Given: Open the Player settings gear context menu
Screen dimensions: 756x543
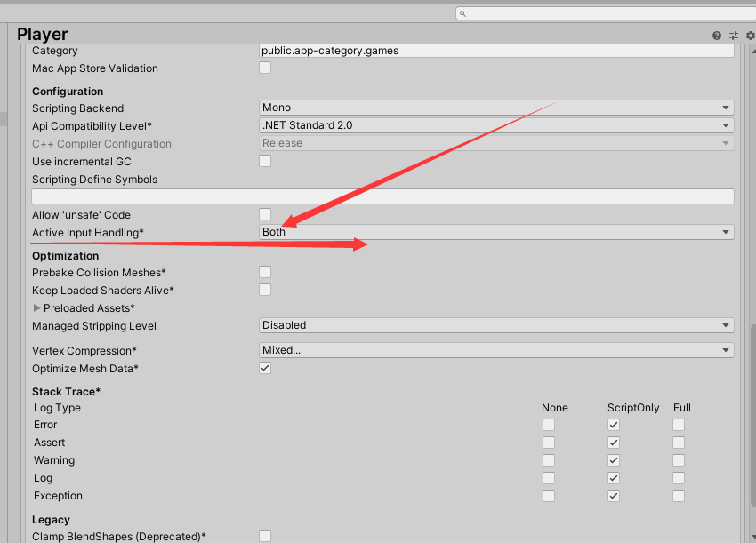Looking at the screenshot, I should 749,35.
